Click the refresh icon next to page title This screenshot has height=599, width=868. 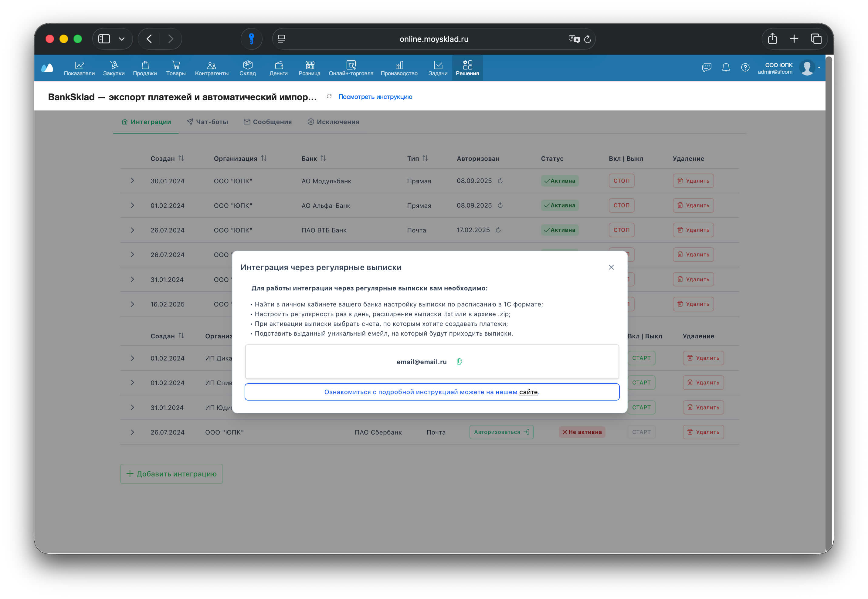coord(329,96)
